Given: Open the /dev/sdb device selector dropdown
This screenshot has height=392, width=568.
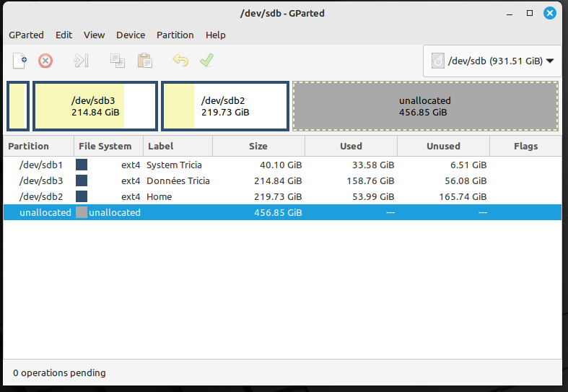Looking at the screenshot, I should tap(492, 61).
